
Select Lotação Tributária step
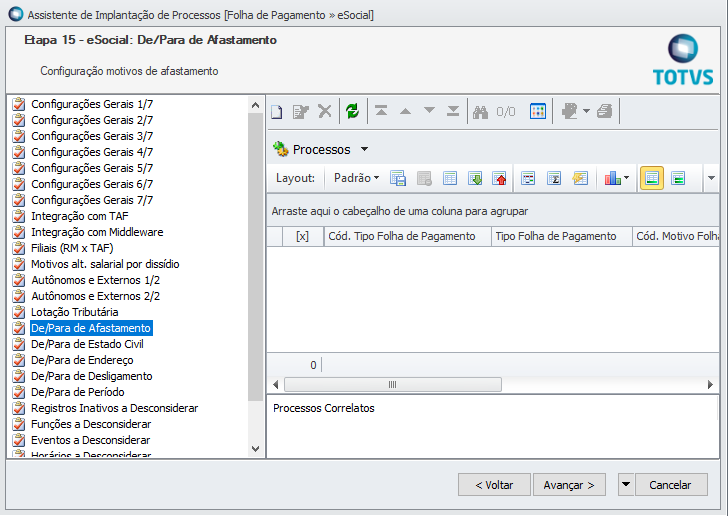74,312
